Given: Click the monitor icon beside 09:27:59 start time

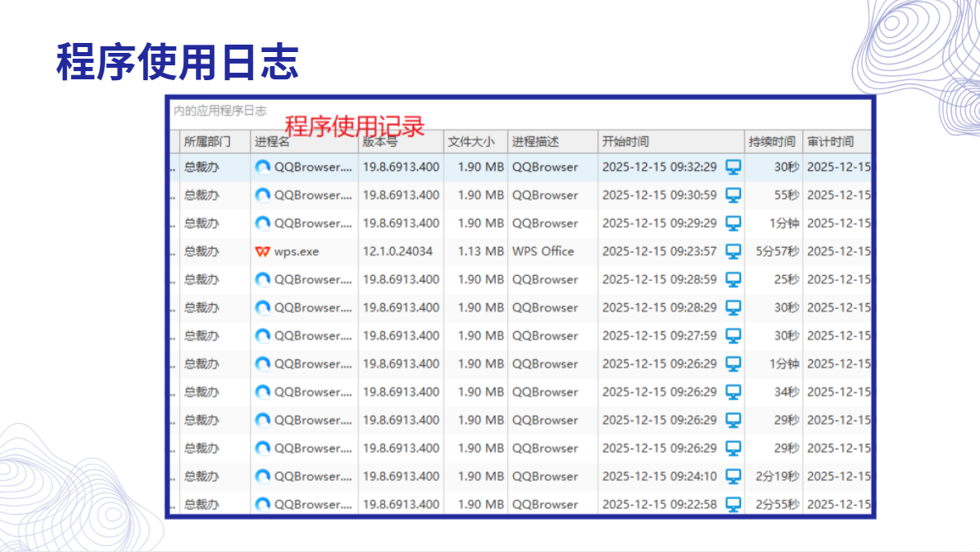Looking at the screenshot, I should (x=733, y=335).
